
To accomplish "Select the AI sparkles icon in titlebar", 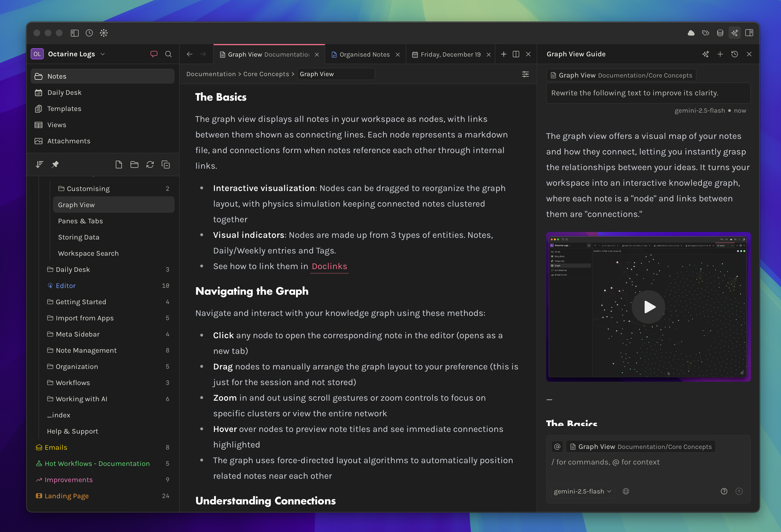I will pos(735,33).
